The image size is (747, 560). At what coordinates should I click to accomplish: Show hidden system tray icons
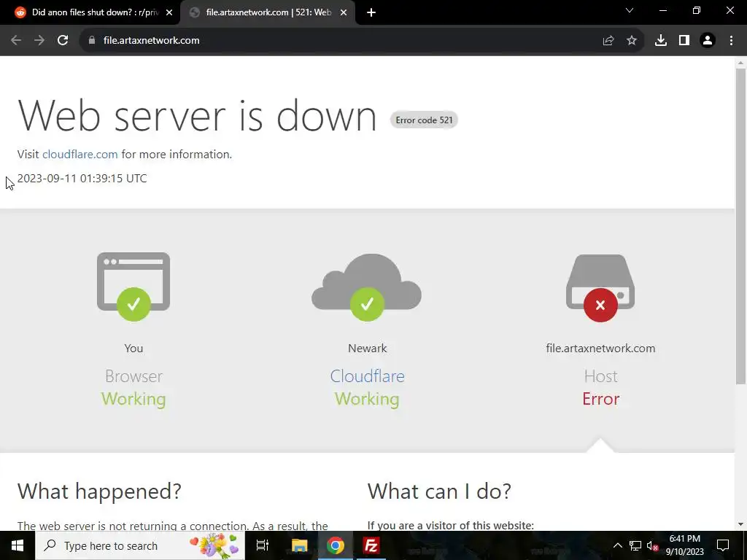(617, 545)
